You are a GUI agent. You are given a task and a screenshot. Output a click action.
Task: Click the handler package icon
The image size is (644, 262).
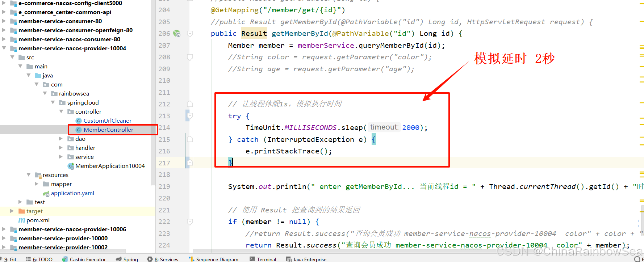(71, 148)
